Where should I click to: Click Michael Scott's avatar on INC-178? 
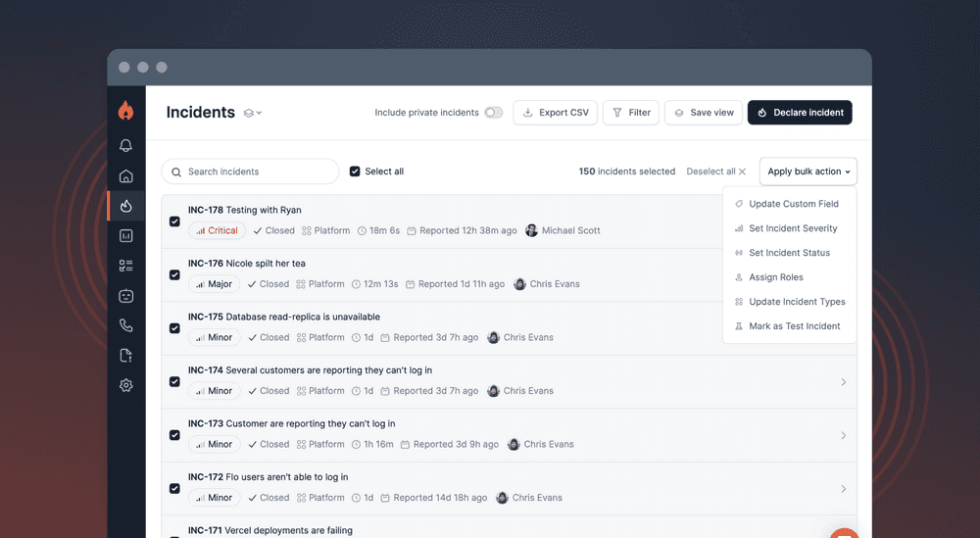coord(531,230)
